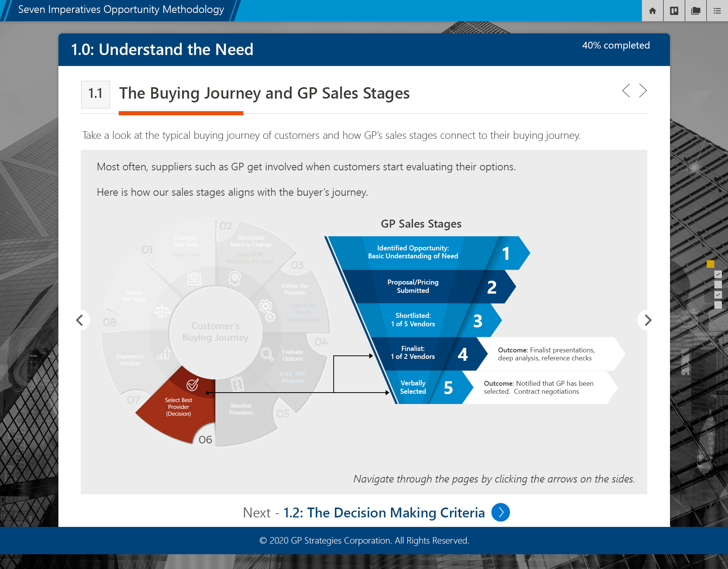Go to next section with top right chevron

coord(643,91)
